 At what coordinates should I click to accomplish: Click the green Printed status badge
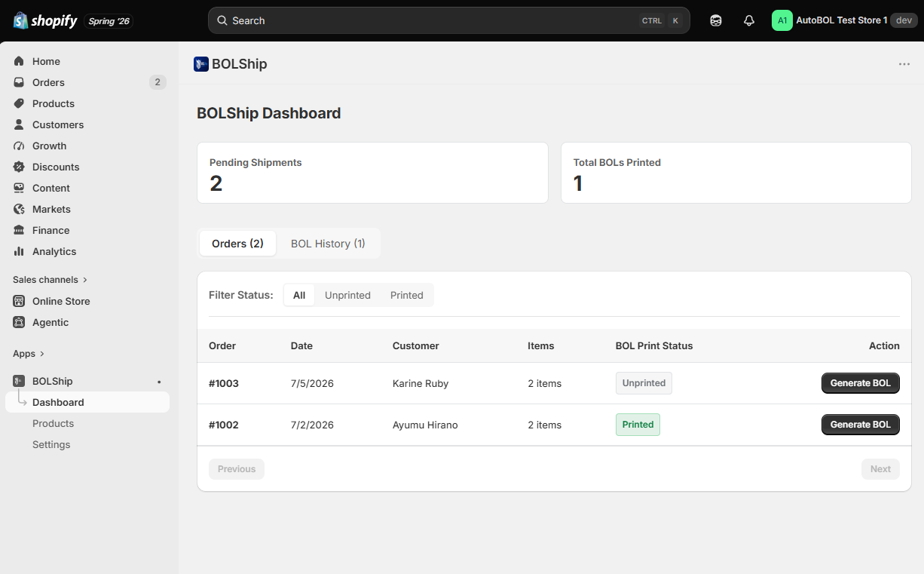(x=638, y=425)
